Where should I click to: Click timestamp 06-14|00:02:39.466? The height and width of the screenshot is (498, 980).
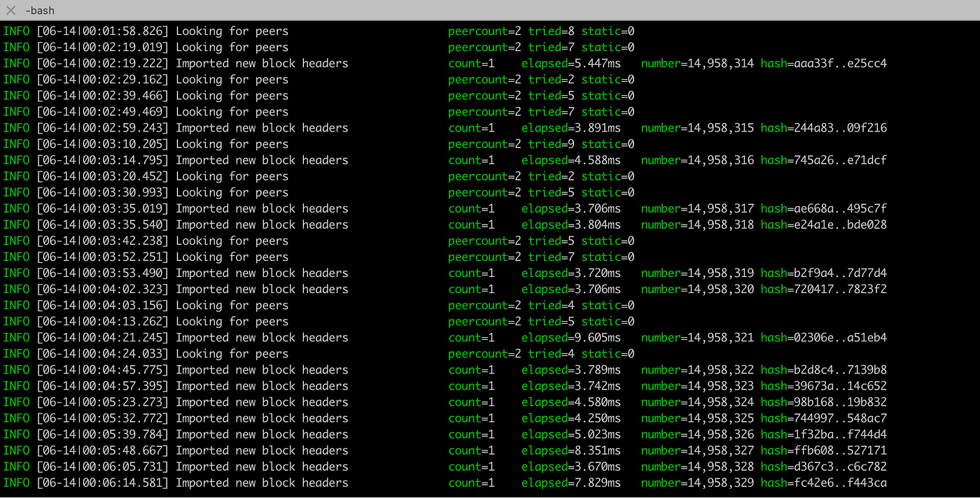pyautogui.click(x=102, y=96)
